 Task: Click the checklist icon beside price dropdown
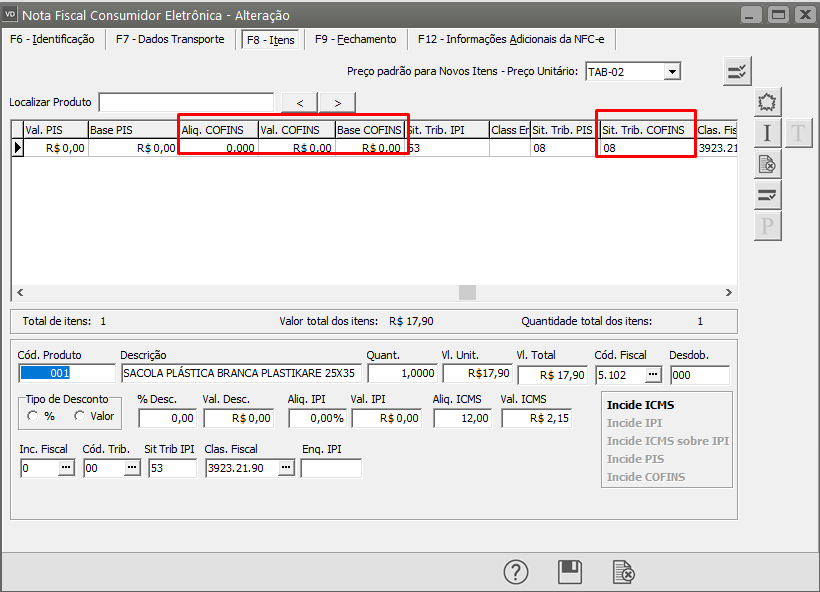pyautogui.click(x=737, y=71)
